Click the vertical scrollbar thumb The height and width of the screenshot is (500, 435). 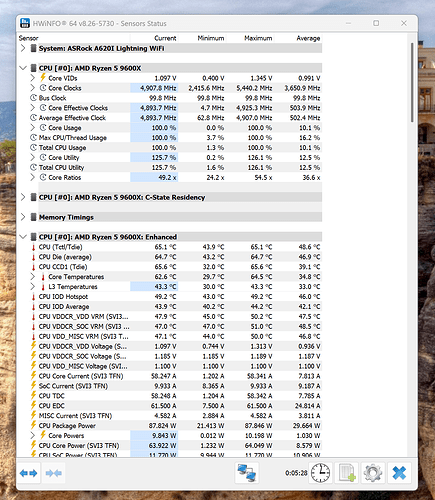(412, 82)
